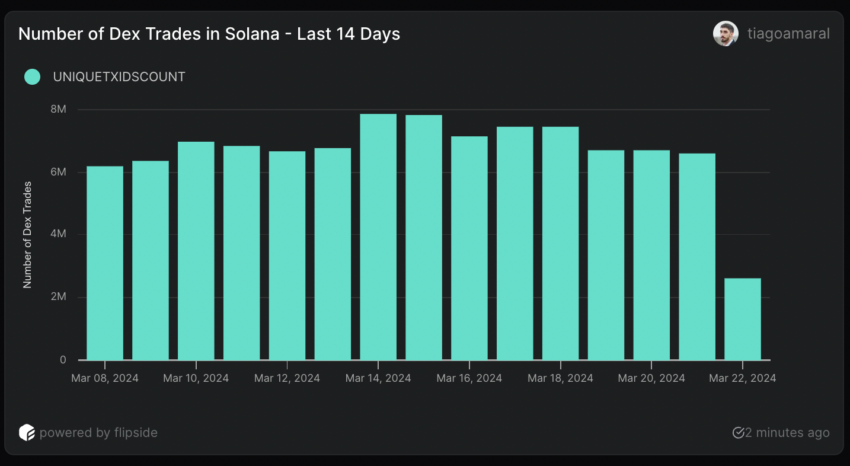Select the Mar 08, 2024 bar
The width and height of the screenshot is (850, 466).
click(x=105, y=263)
